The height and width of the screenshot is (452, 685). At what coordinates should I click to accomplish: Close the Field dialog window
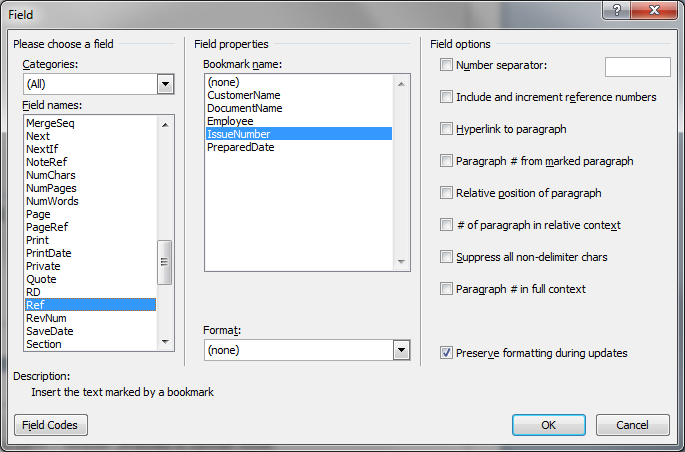[x=654, y=10]
